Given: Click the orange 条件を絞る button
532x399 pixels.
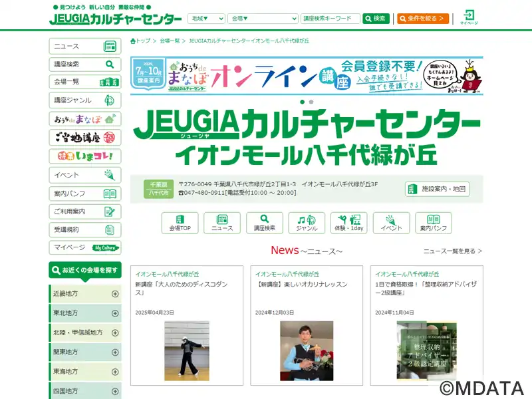Looking at the screenshot, I should tap(423, 19).
